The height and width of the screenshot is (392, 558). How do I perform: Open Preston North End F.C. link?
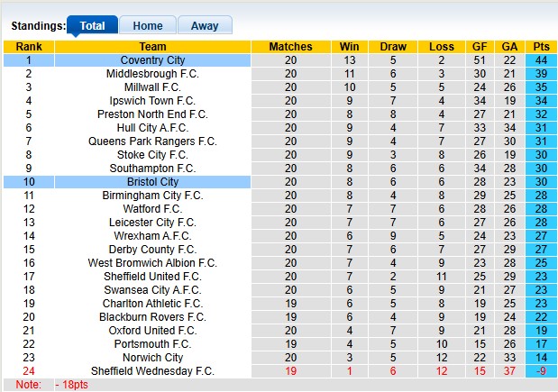point(152,114)
